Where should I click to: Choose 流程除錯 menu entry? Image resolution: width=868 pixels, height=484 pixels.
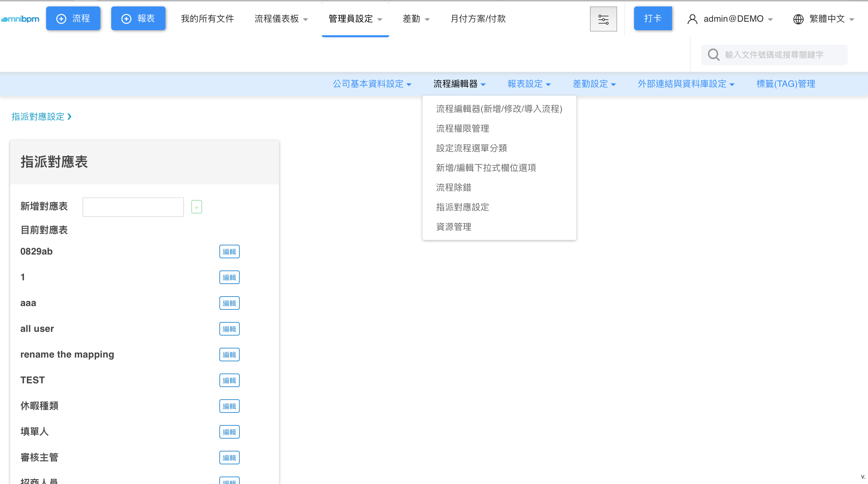(454, 187)
